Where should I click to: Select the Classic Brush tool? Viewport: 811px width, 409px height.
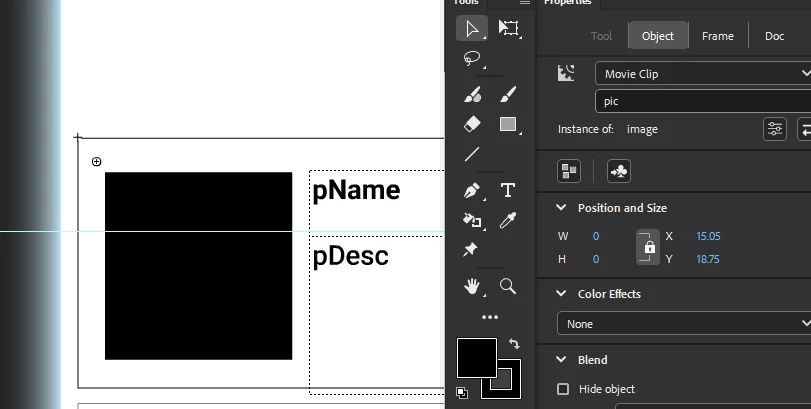pyautogui.click(x=508, y=95)
